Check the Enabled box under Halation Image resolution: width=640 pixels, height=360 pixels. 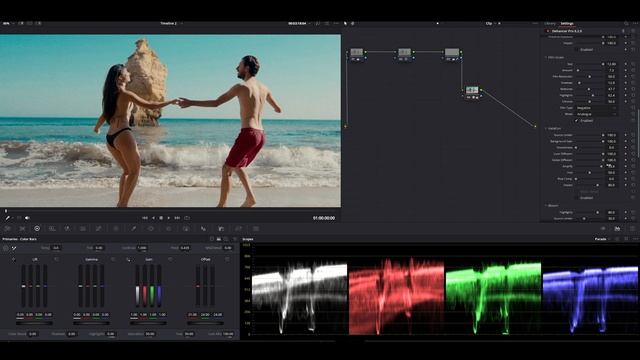577,198
